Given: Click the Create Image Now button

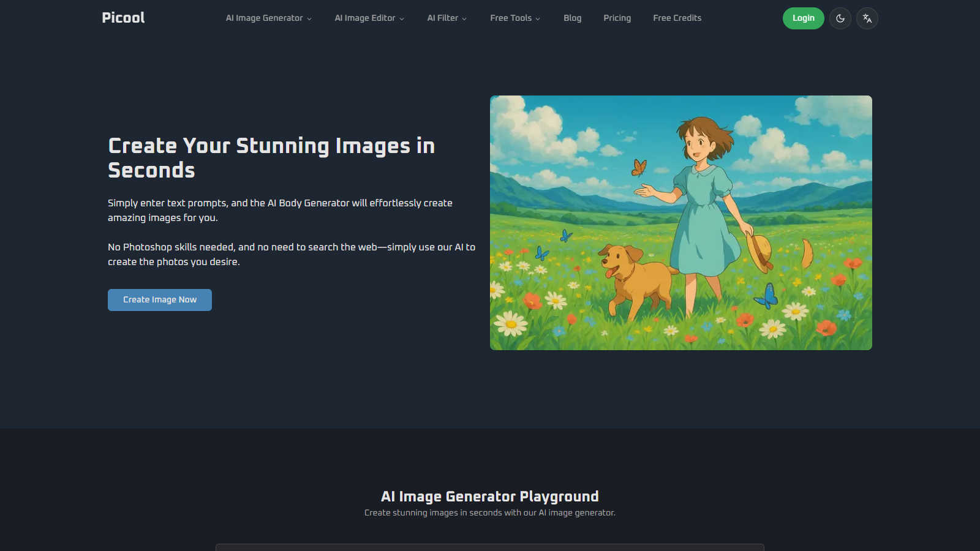Looking at the screenshot, I should (160, 300).
